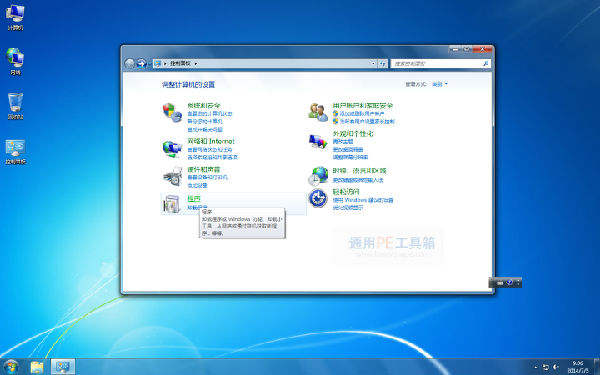The width and height of the screenshot is (600, 375).
Task: Click the Show desktop strip at taskbar end
Action: tap(597, 367)
